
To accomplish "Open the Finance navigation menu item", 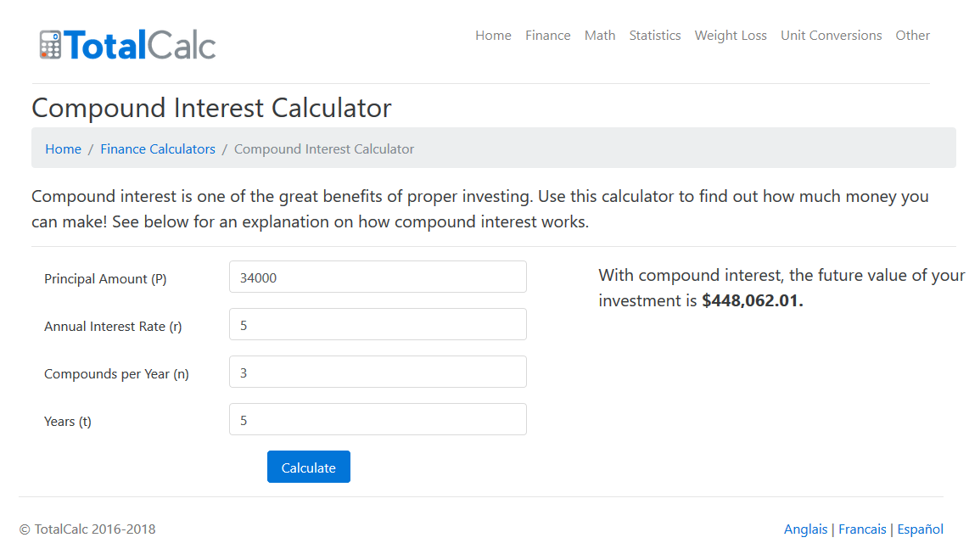I will (547, 35).
